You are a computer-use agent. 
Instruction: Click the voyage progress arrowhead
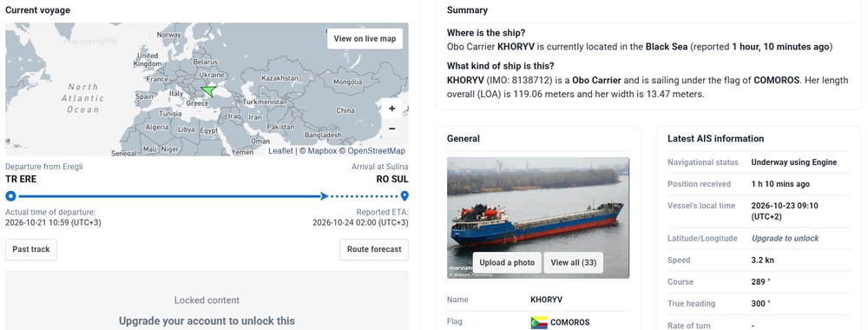tap(325, 196)
